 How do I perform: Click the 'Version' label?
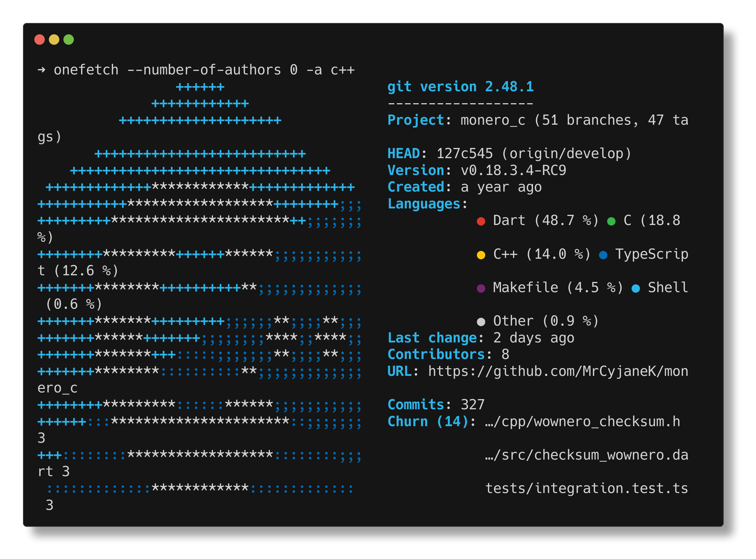tap(416, 170)
